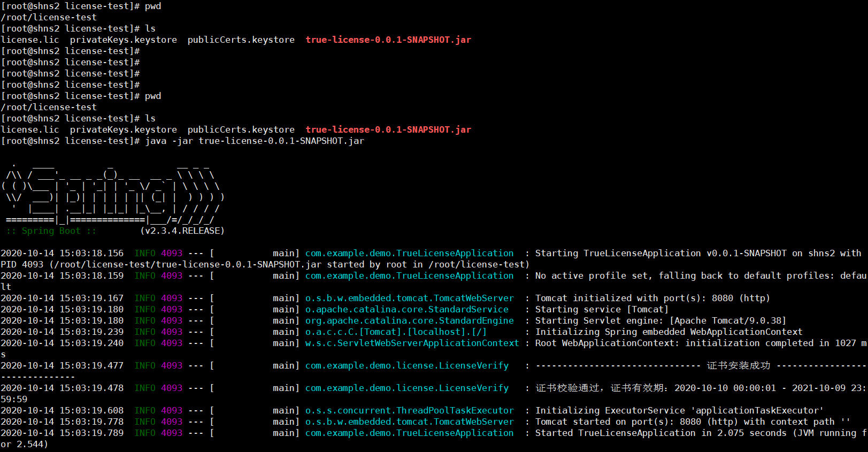Click 'Started TrueLicenseApplication in 2.075 seconds' text
This screenshot has height=452, width=868.
coord(661,433)
